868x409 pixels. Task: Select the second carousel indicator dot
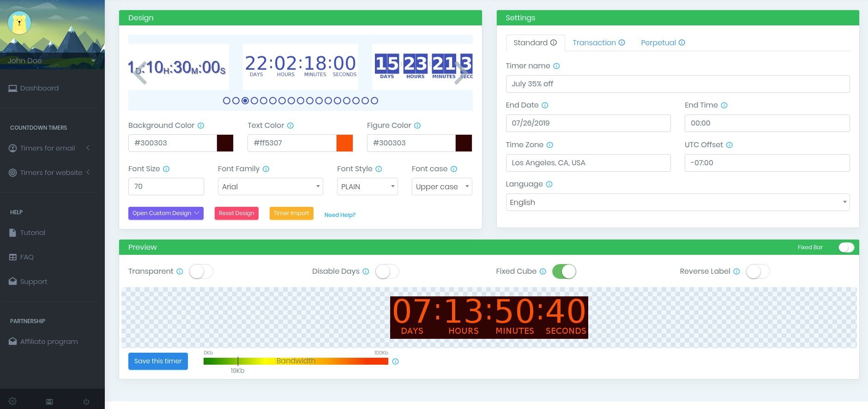236,101
